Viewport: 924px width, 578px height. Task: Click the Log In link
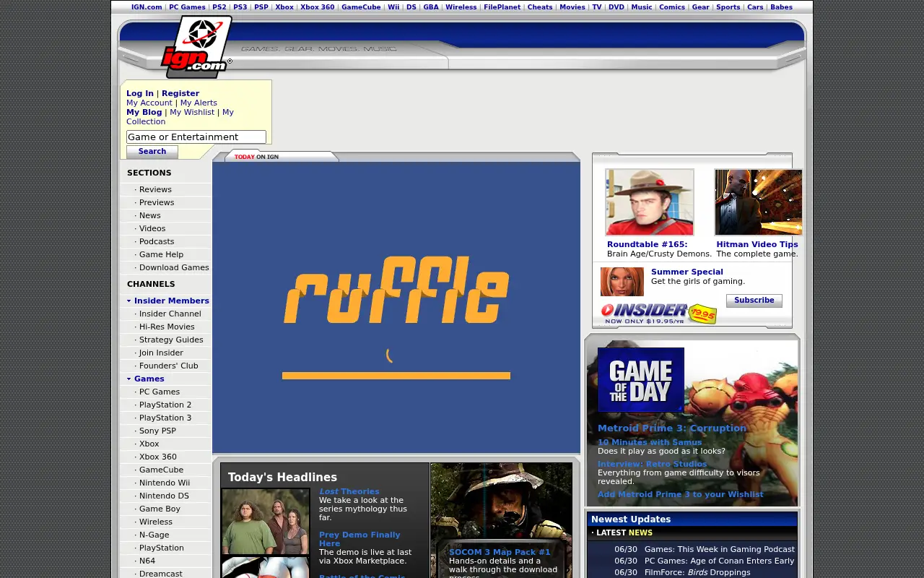point(140,93)
